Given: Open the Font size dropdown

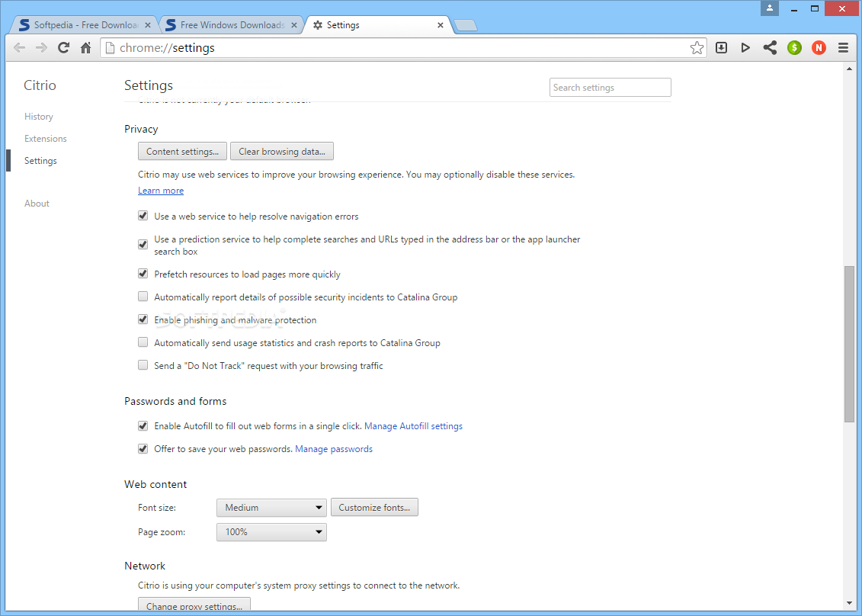Looking at the screenshot, I should click(x=271, y=508).
